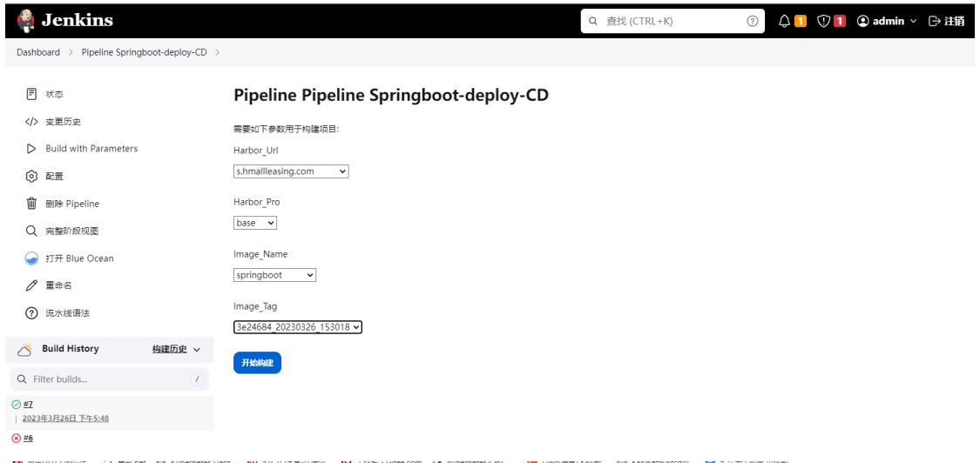Click the top search box
The width and height of the screenshot is (980, 463).
pyautogui.click(x=671, y=21)
